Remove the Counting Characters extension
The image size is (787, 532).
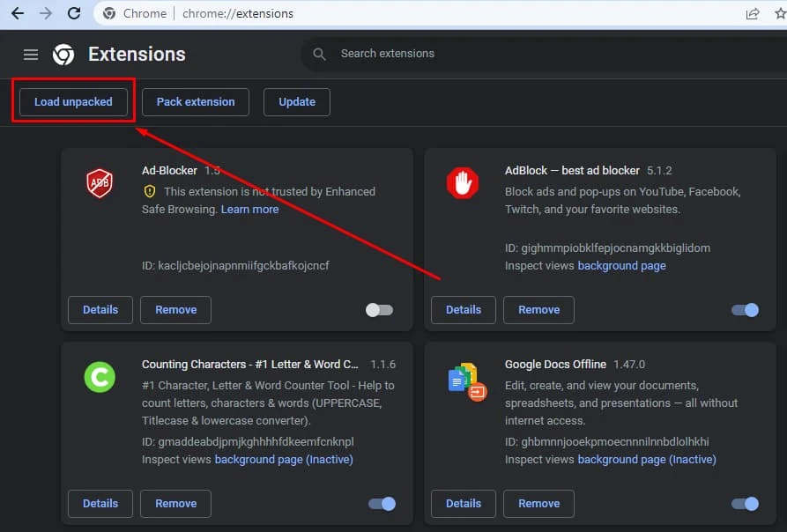click(x=175, y=504)
